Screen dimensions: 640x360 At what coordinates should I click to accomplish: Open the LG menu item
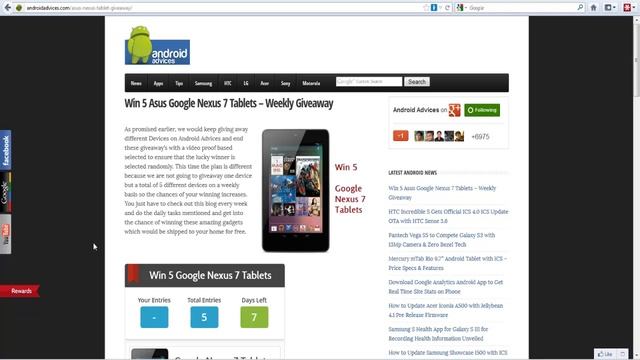[246, 83]
